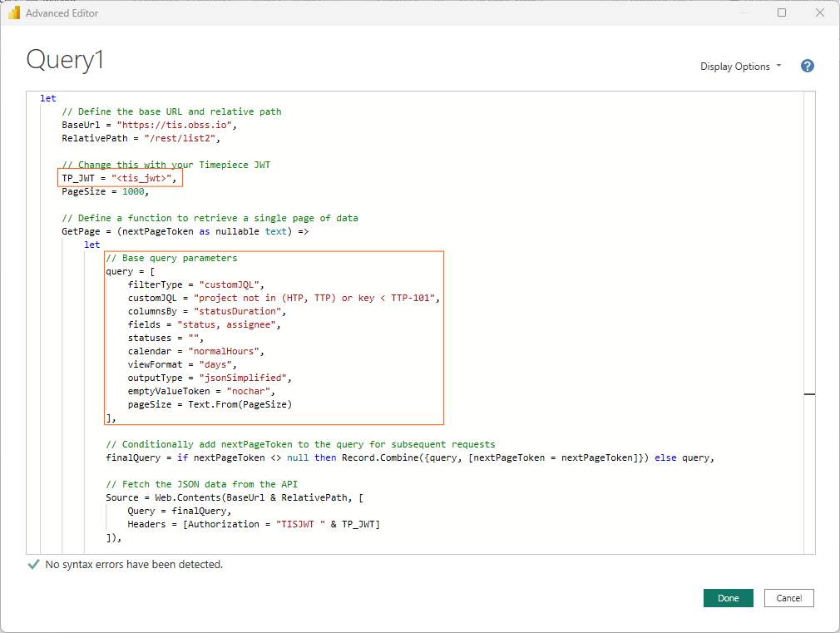Image resolution: width=840 pixels, height=633 pixels.
Task: Click the vertical scrollbar position marker
Action: click(809, 394)
